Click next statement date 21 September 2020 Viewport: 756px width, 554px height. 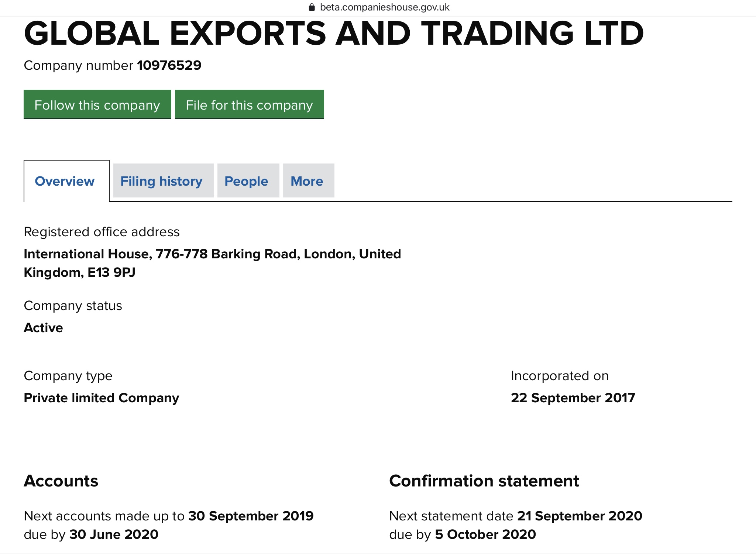[580, 516]
